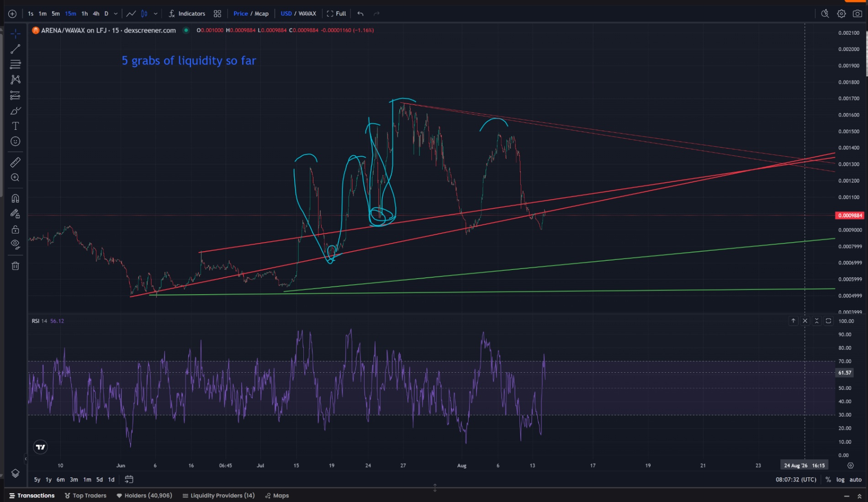Toggle stay in drawing mode
This screenshot has height=502, width=868.
click(15, 214)
